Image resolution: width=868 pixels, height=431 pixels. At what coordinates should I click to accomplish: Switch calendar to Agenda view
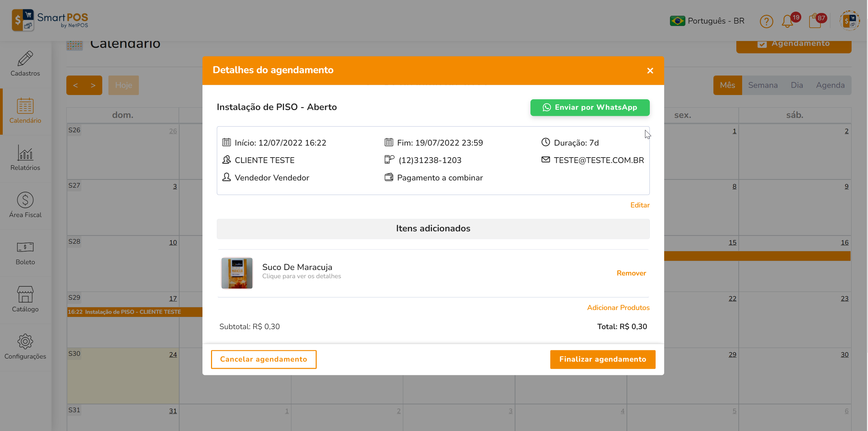pos(830,85)
